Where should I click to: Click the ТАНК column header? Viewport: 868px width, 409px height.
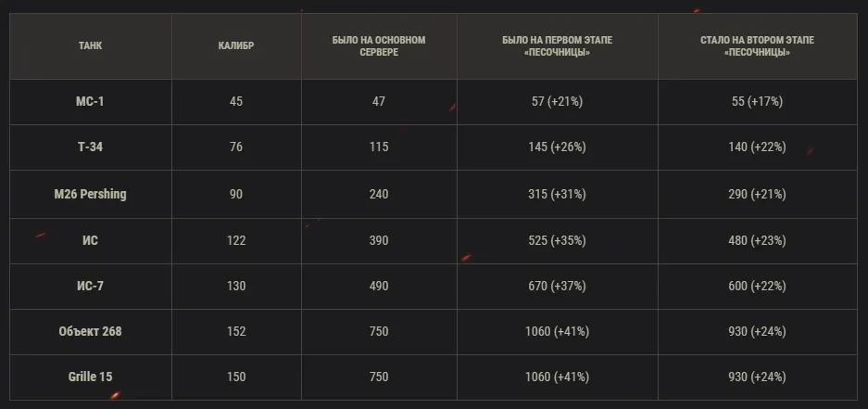[x=90, y=46]
